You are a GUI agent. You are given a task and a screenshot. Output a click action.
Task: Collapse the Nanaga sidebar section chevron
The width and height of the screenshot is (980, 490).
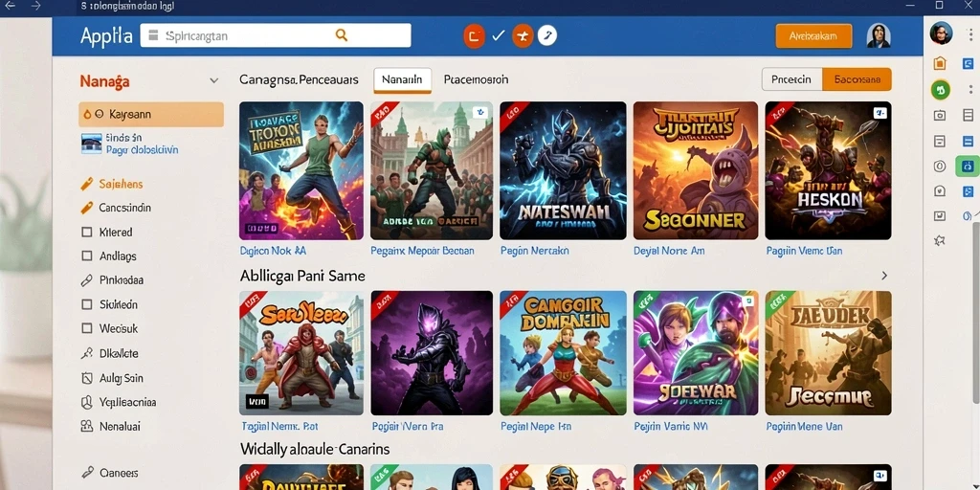point(213,80)
